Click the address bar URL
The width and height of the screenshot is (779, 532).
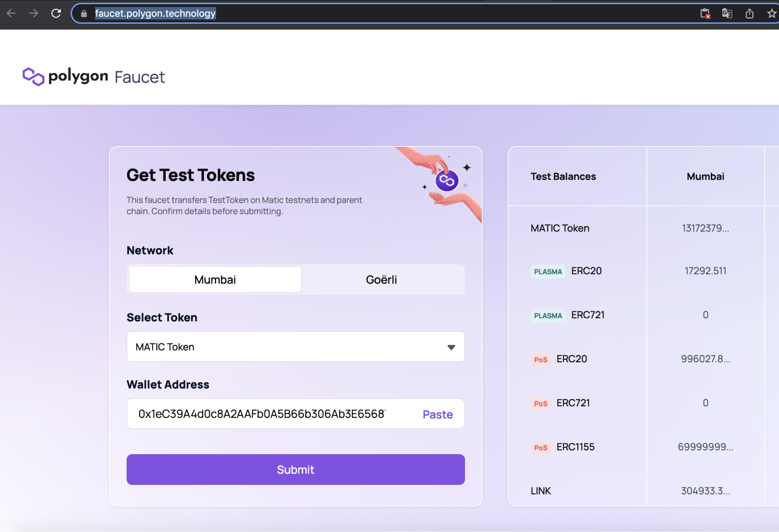pyautogui.click(x=155, y=14)
